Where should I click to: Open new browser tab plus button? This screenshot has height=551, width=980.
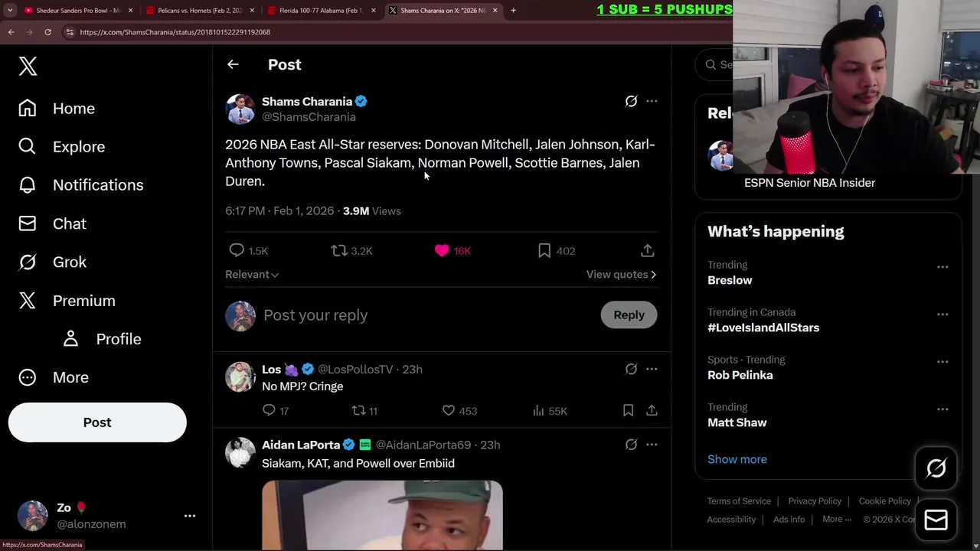tap(513, 11)
